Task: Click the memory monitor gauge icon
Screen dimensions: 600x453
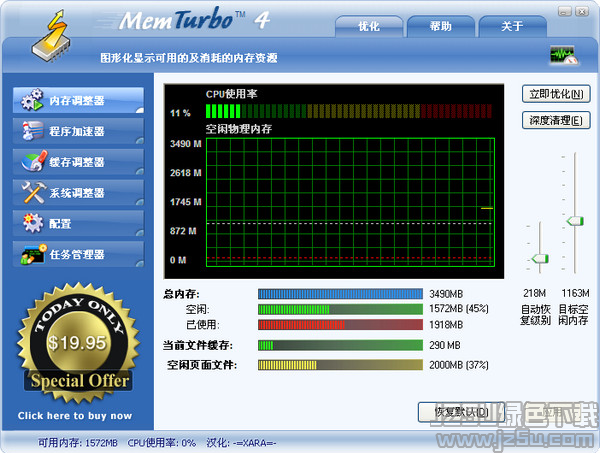Action: 564,56
